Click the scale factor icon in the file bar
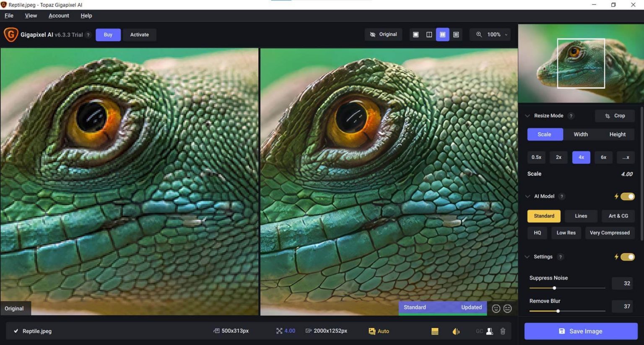 [x=279, y=331]
